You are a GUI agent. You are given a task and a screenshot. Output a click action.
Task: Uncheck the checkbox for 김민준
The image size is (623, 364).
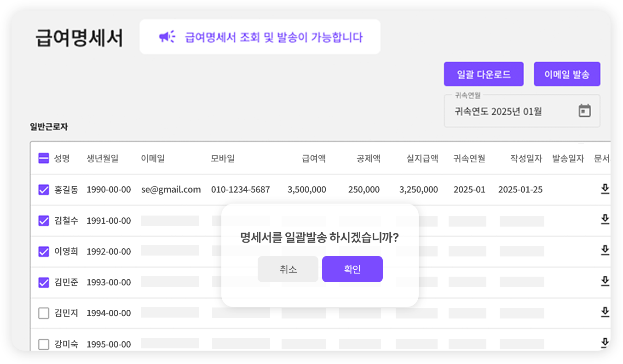[44, 282]
